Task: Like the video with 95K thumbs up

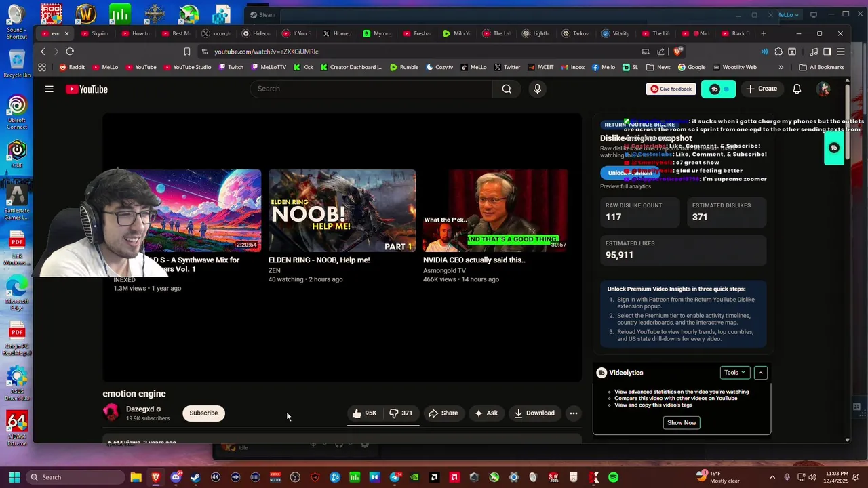Action: [365, 413]
